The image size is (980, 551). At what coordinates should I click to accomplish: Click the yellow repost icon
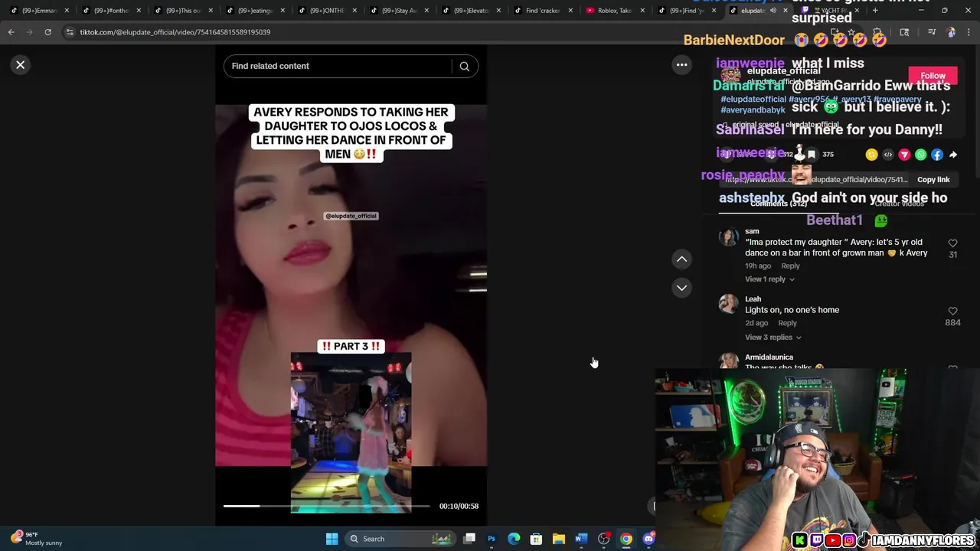pos(871,155)
